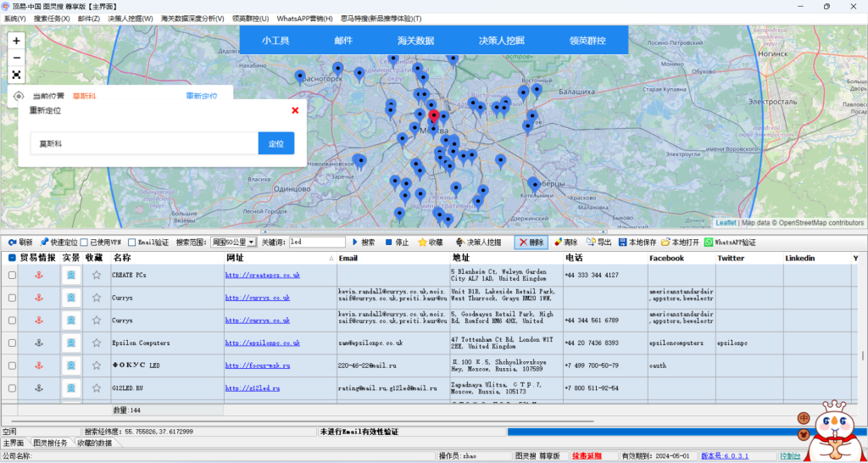Toggle the Email验证 checkbox
This screenshot has width=868, height=463.
coord(131,243)
